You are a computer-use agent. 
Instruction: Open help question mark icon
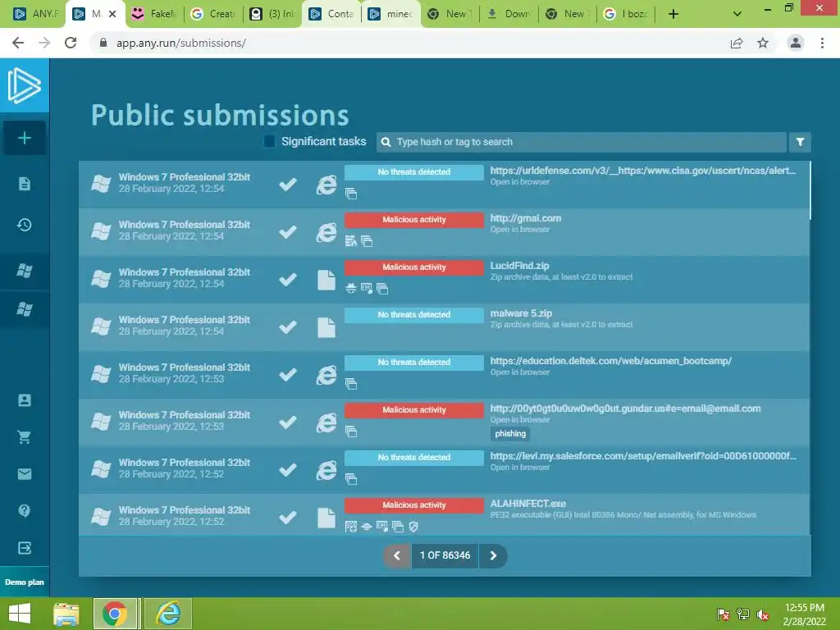pos(24,510)
